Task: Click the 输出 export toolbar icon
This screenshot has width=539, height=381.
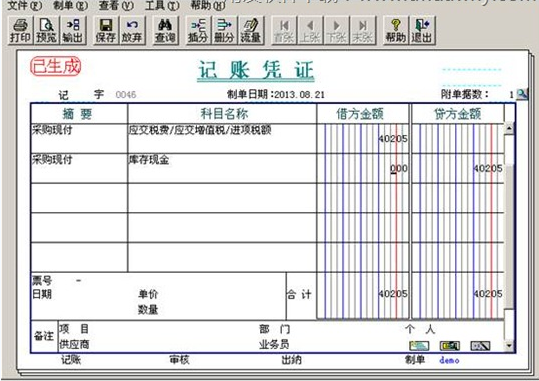Action: click(73, 31)
